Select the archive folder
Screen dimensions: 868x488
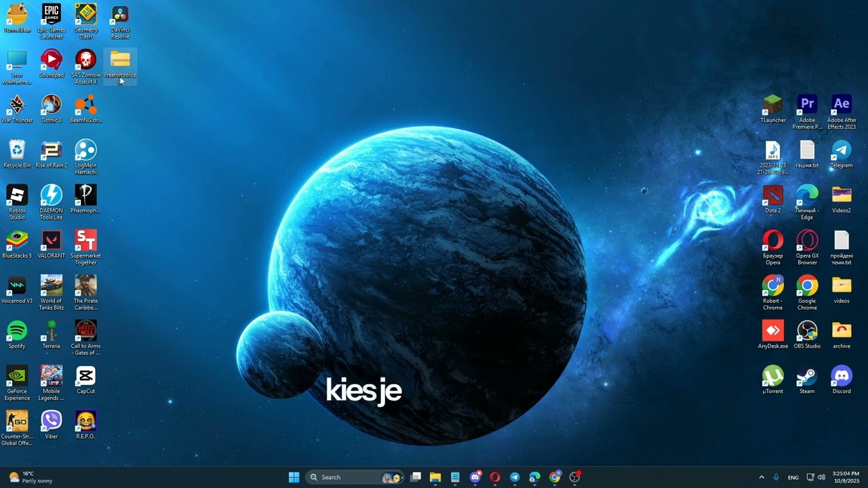[x=842, y=335]
